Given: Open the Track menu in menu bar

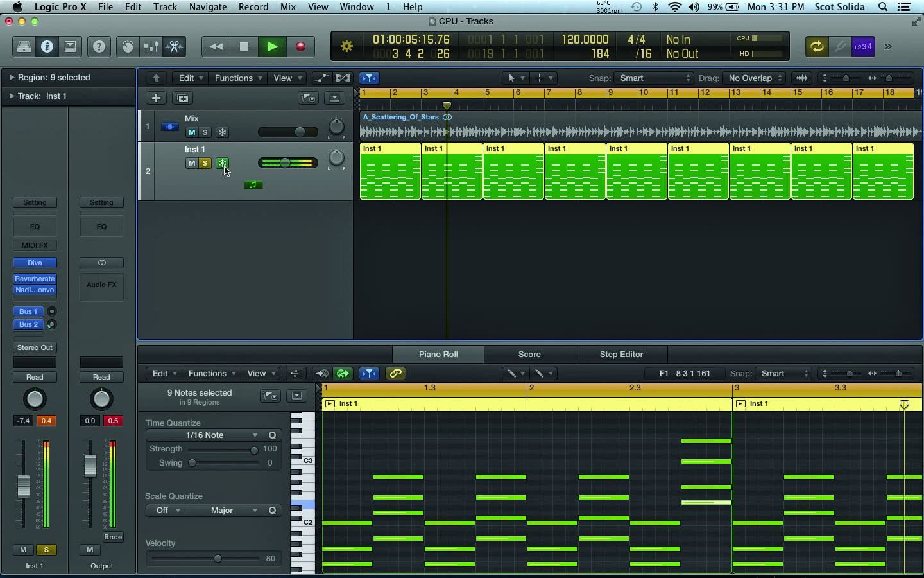Looking at the screenshot, I should tap(165, 7).
